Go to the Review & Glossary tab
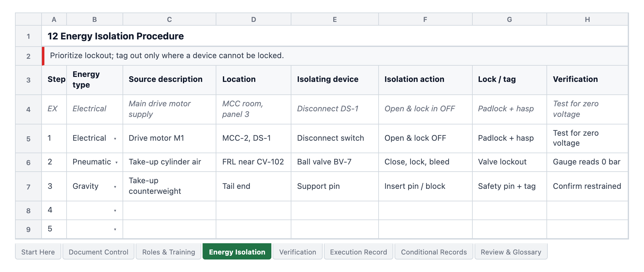This screenshot has width=644, height=272. click(511, 252)
